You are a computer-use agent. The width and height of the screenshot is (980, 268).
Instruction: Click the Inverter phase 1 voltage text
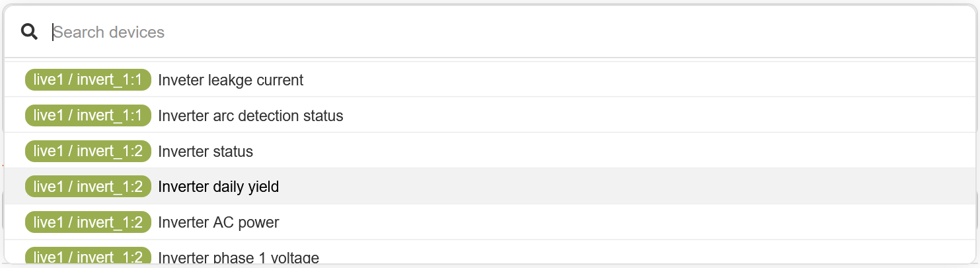[x=239, y=257]
